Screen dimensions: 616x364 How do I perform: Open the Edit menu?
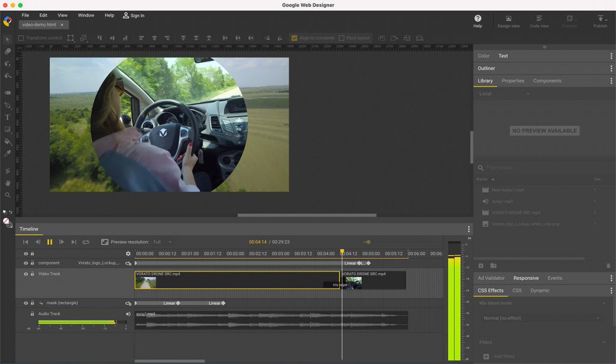(43, 15)
